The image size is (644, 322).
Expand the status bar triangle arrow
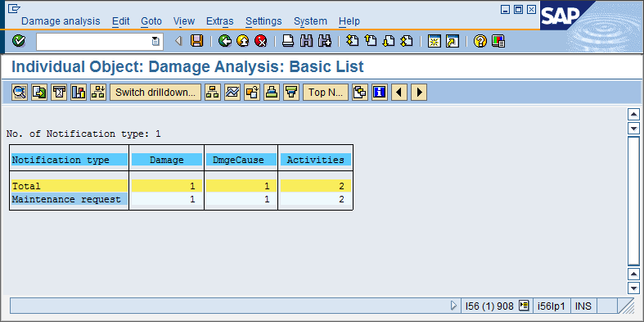[453, 306]
